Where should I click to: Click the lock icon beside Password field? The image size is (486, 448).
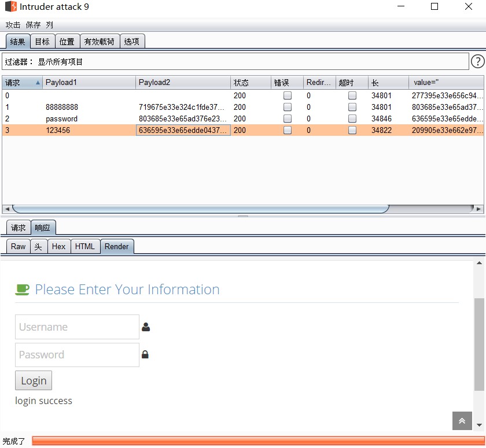[x=145, y=354]
